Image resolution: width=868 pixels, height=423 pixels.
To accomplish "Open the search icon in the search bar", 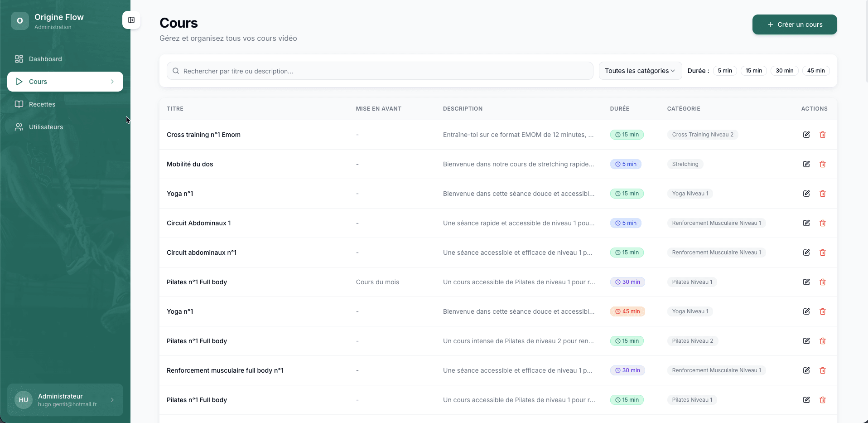I will pyautogui.click(x=175, y=71).
